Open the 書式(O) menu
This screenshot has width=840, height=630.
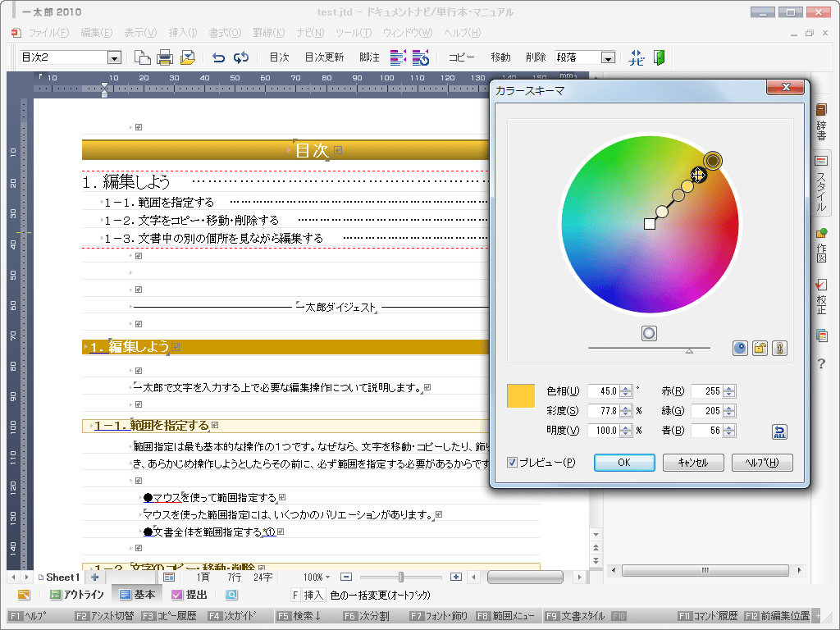tap(225, 33)
